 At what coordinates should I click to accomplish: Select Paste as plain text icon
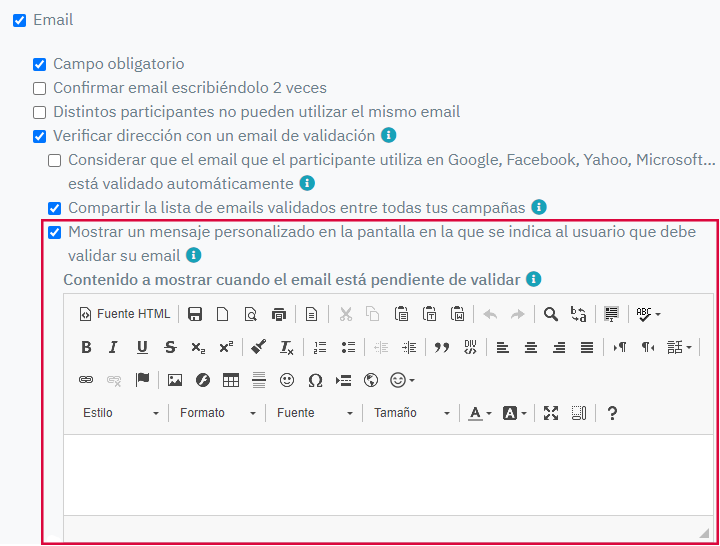click(429, 314)
